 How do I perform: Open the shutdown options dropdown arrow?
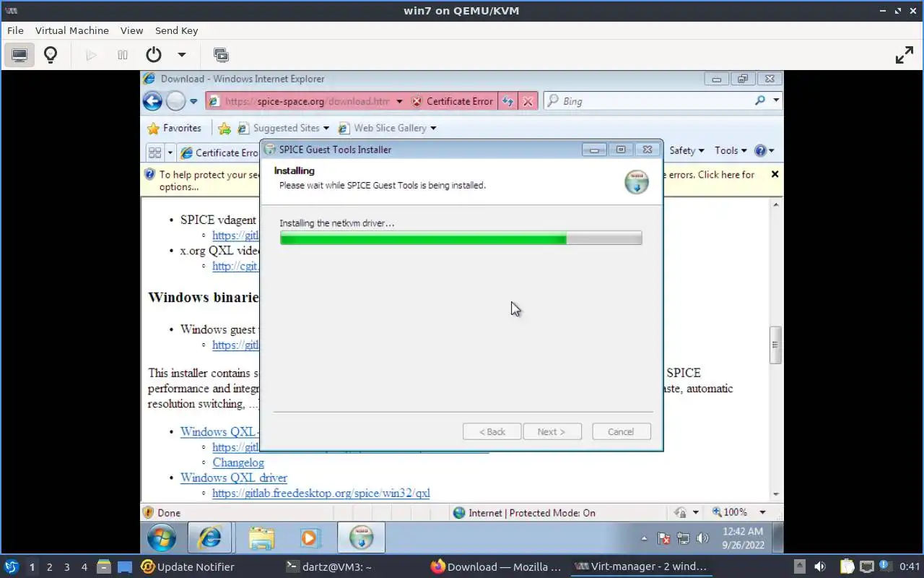(x=182, y=55)
